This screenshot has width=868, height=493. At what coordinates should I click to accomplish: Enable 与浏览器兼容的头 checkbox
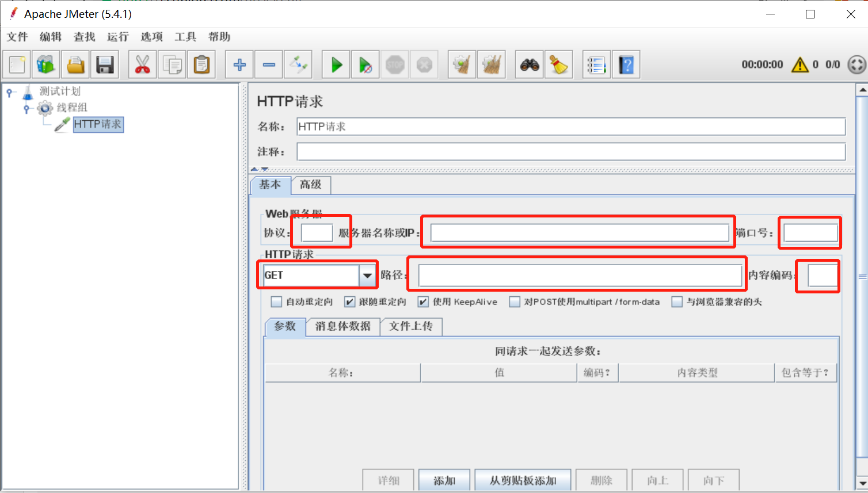click(x=677, y=301)
